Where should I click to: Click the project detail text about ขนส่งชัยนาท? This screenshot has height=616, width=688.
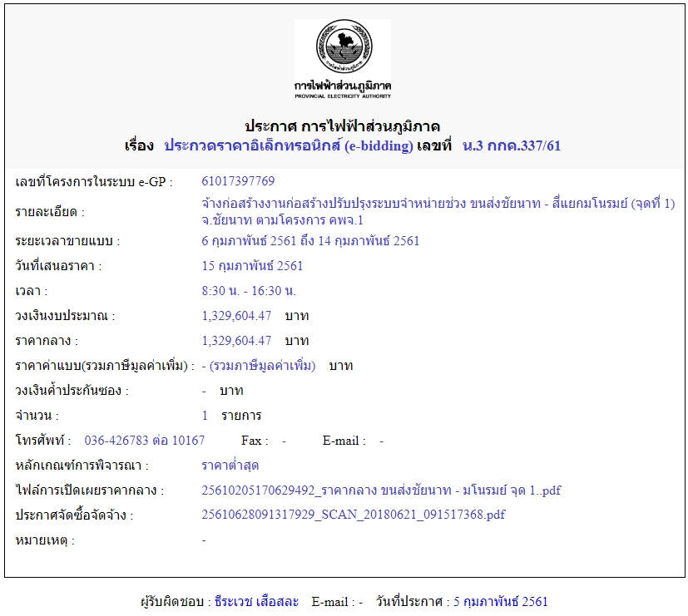pyautogui.click(x=438, y=211)
